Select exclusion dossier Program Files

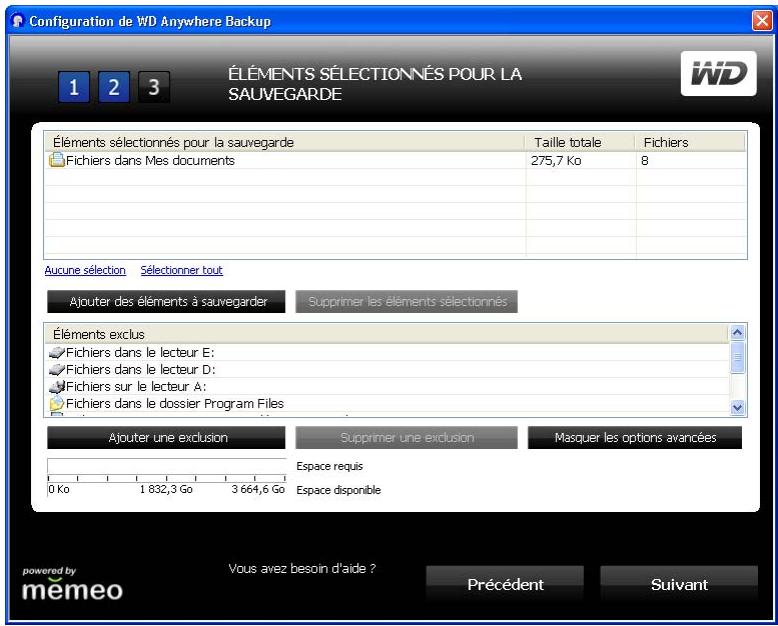pos(387,403)
